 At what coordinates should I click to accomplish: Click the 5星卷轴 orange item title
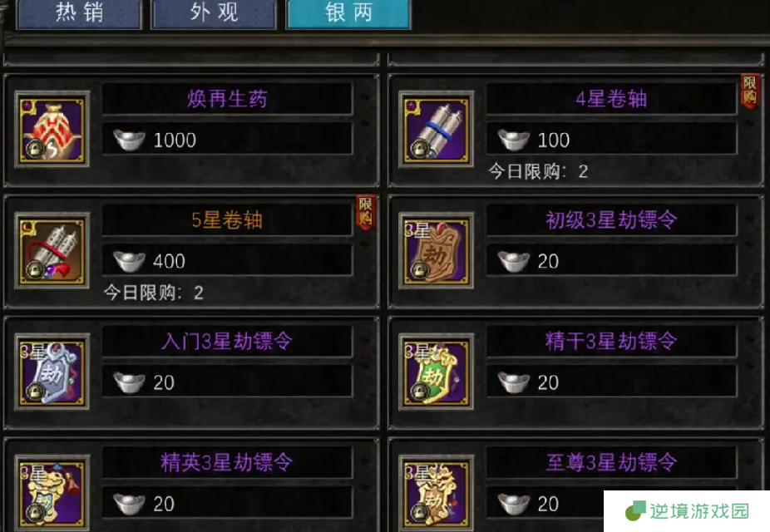[227, 220]
